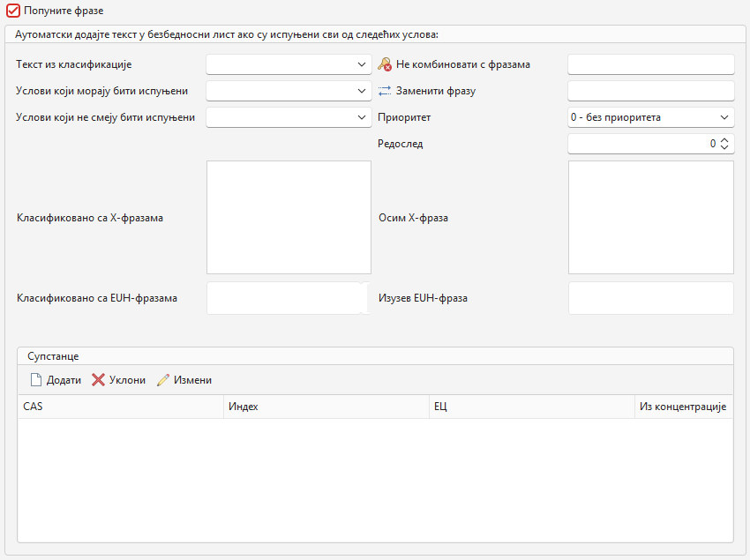Click the Измени button to edit substance
The height and width of the screenshot is (560, 750).
tap(184, 380)
